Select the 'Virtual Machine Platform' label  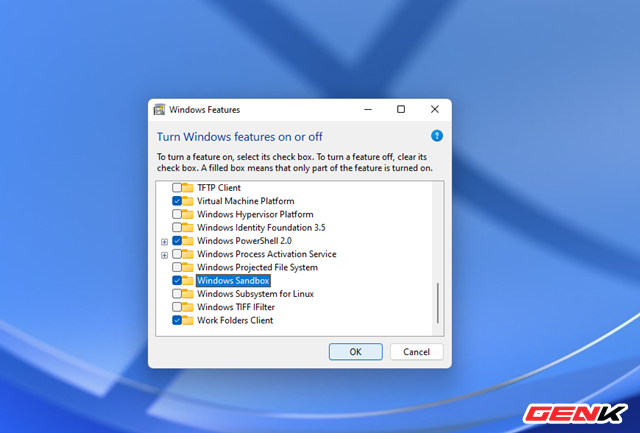245,201
